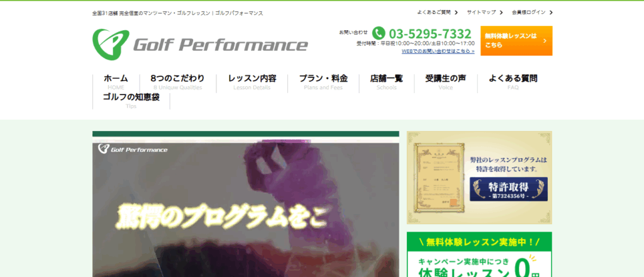Click arrow beside サイトマップ top link
Image resolution: width=644 pixels, height=277 pixels.
point(501,12)
